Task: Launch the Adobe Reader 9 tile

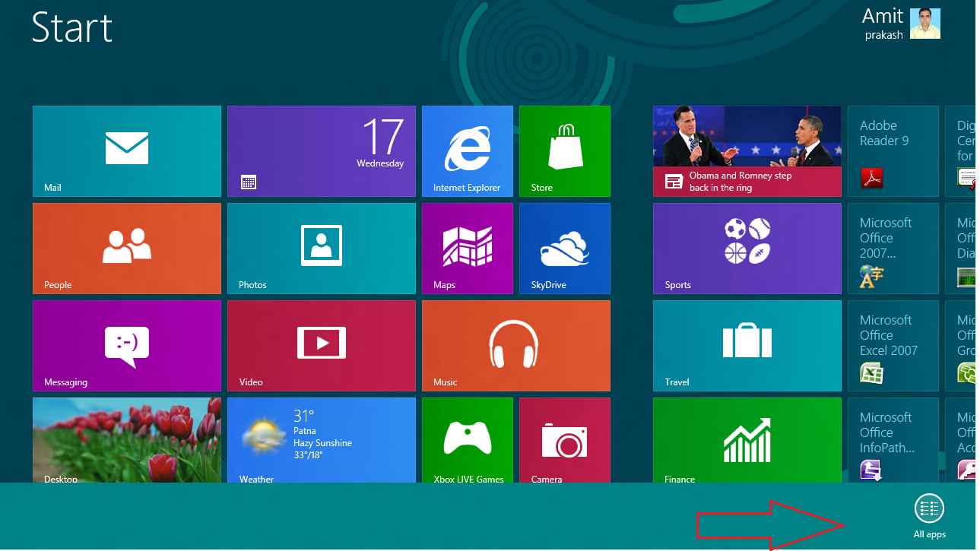Action: [x=893, y=151]
